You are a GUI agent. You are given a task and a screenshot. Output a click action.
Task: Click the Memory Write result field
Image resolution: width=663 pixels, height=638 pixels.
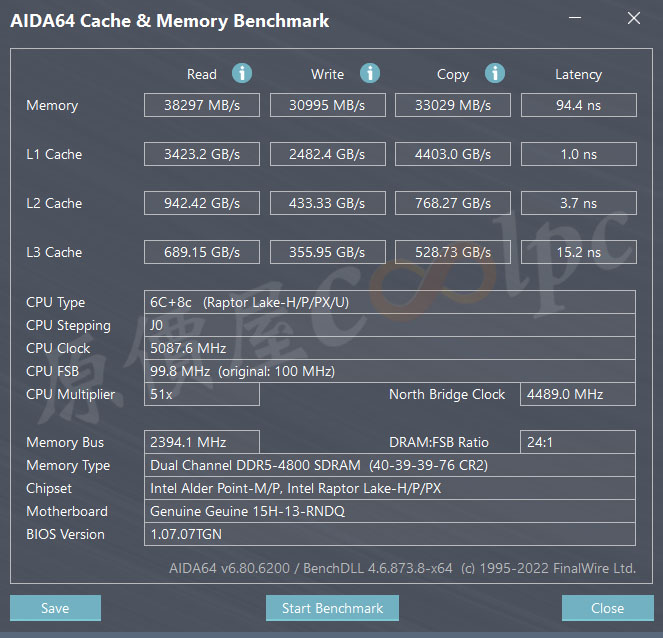pyautogui.click(x=327, y=105)
